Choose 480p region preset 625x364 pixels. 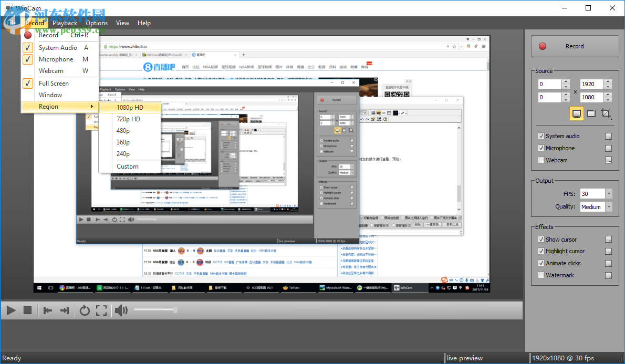pyautogui.click(x=130, y=130)
